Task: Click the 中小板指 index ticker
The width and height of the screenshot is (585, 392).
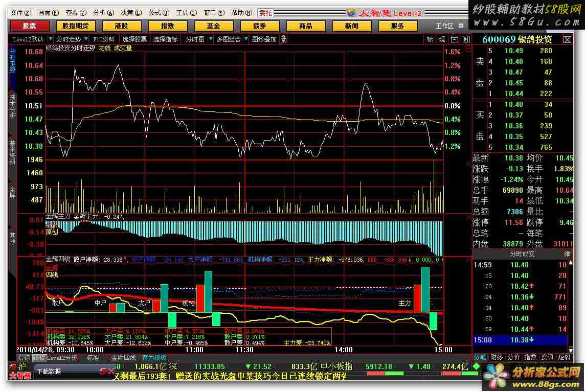Action: click(336, 366)
